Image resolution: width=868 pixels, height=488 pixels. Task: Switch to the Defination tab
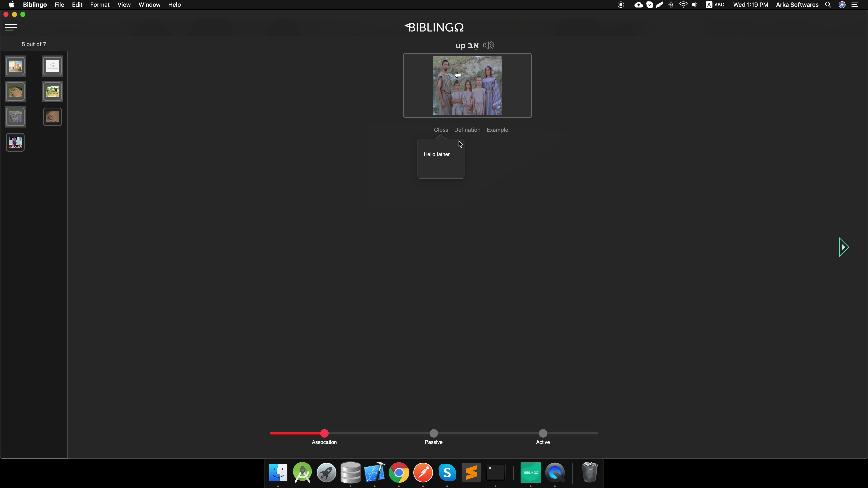pos(467,130)
